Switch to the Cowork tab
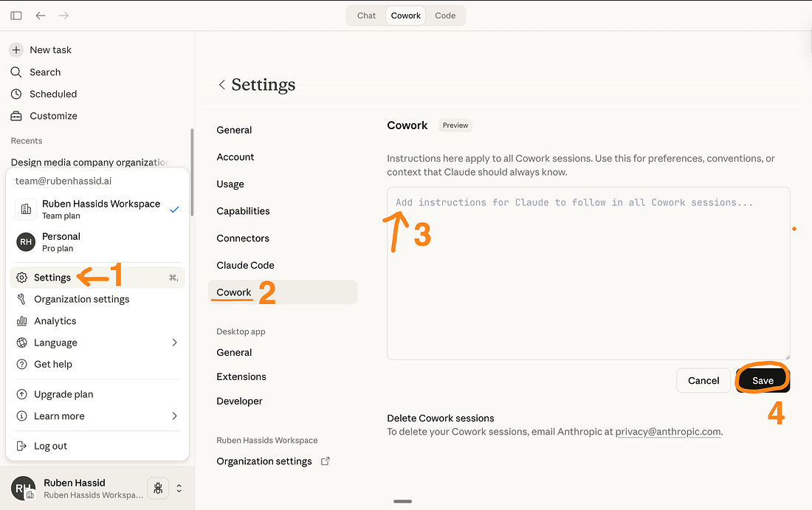Image resolution: width=812 pixels, height=510 pixels. click(405, 15)
